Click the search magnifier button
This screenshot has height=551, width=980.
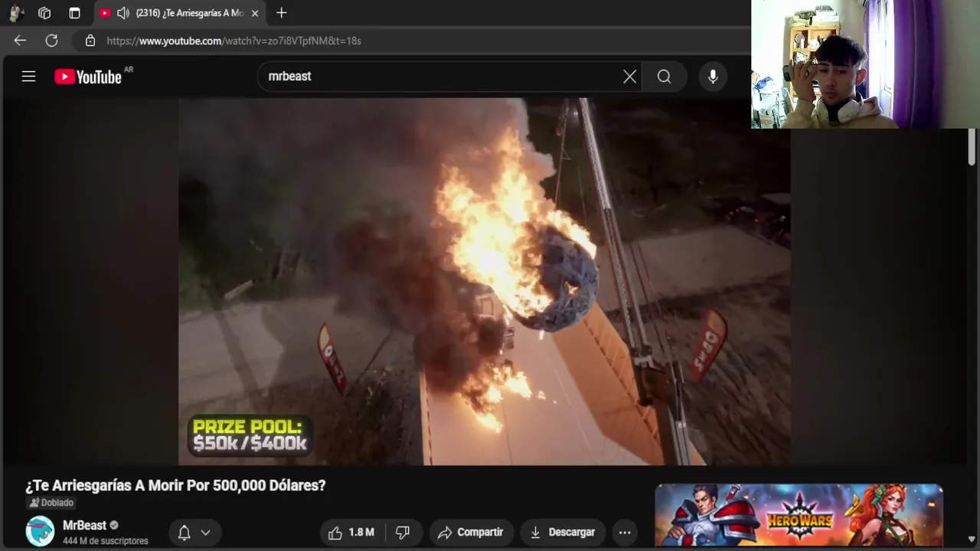[664, 77]
